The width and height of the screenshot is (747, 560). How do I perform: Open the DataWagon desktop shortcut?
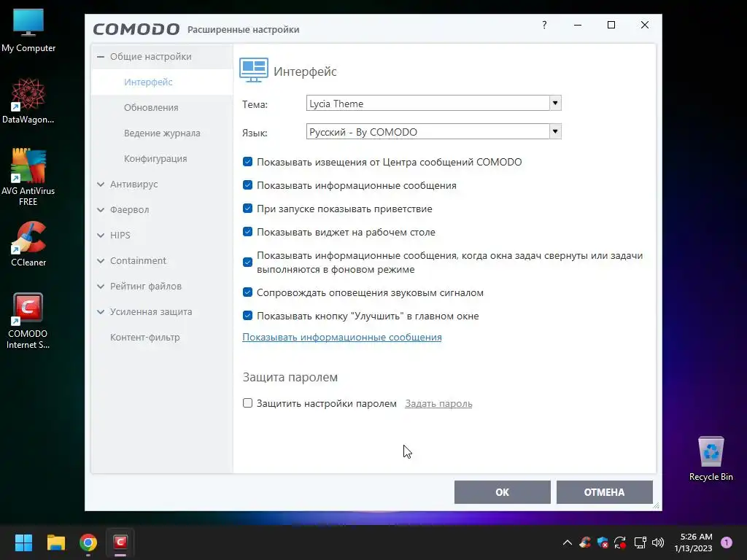coord(28,101)
